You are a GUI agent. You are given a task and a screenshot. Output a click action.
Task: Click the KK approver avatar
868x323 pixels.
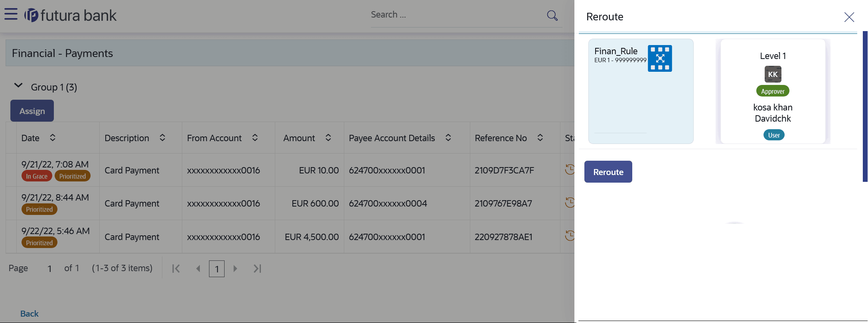773,74
